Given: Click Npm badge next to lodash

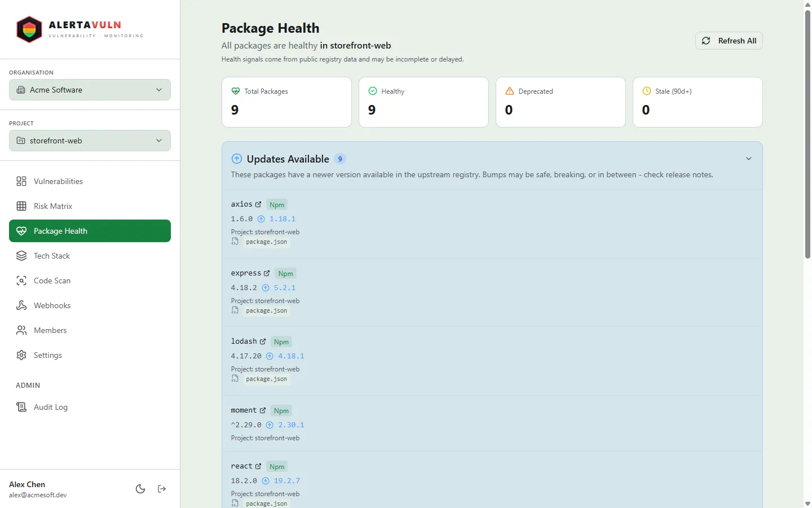Looking at the screenshot, I should (281, 342).
